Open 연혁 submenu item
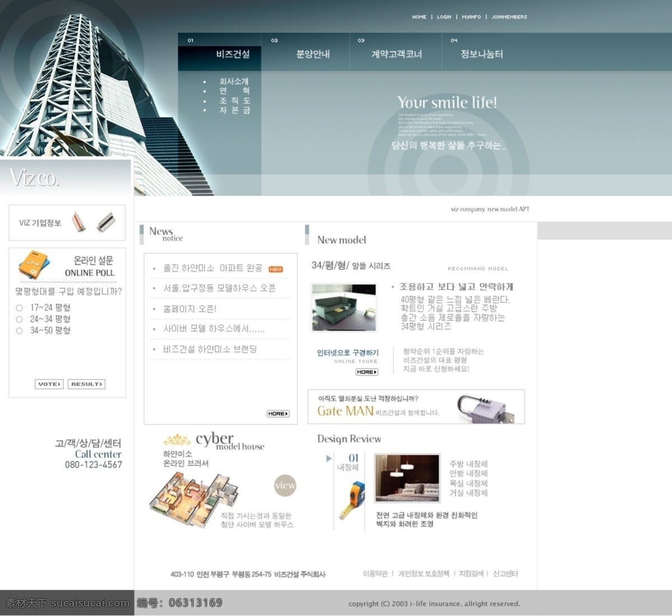Viewport: 672px width, 616px height. point(234,91)
